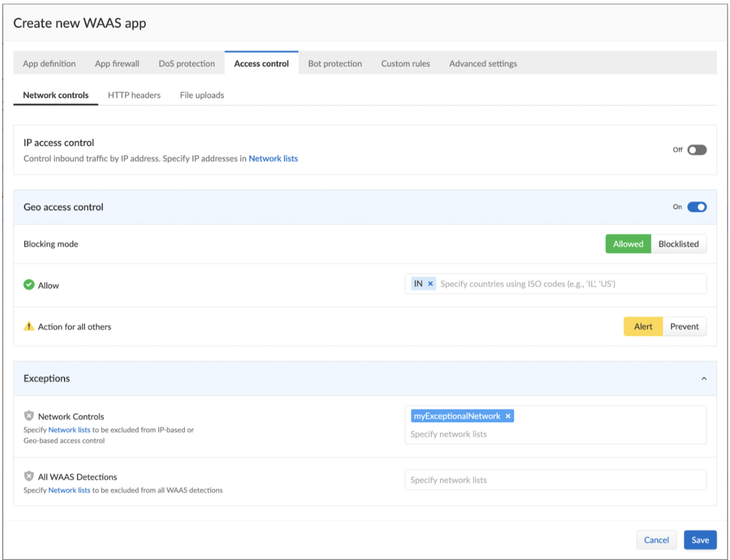Enable the IP access control toggle
The height and width of the screenshot is (560, 730).
coord(697,150)
